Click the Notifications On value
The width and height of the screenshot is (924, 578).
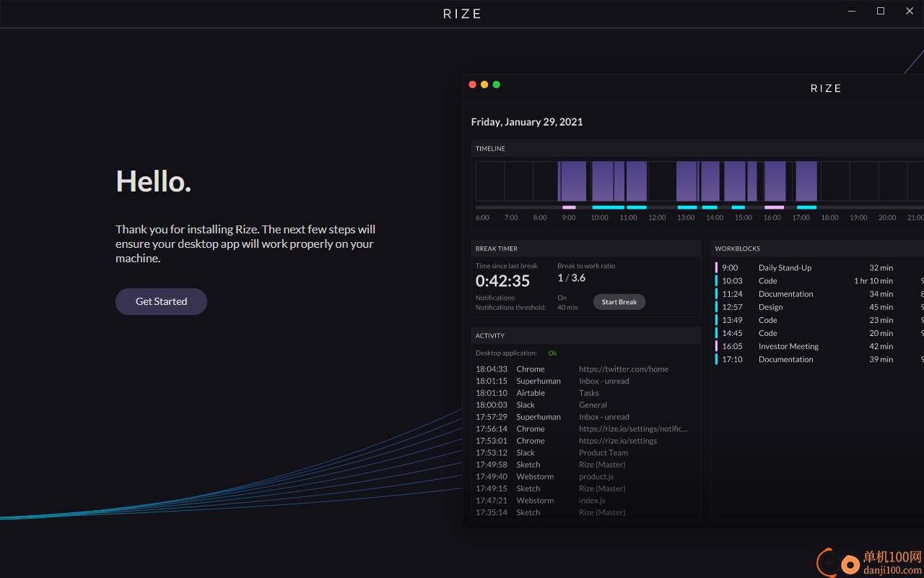562,298
